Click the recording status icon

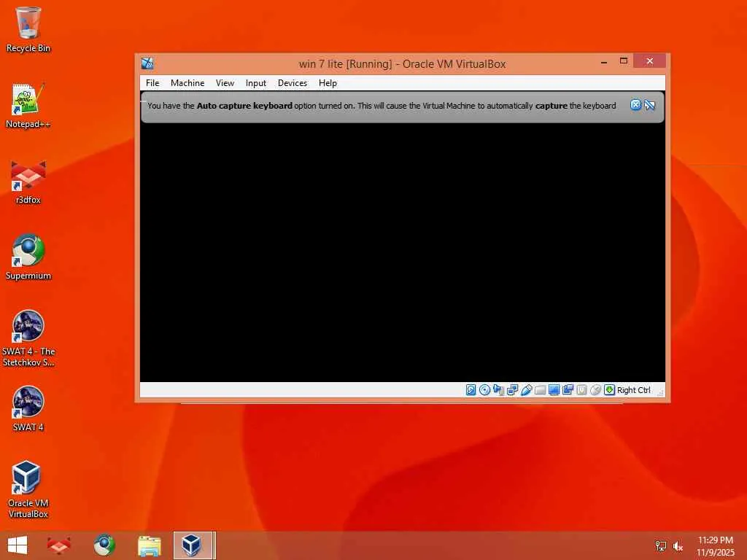568,390
